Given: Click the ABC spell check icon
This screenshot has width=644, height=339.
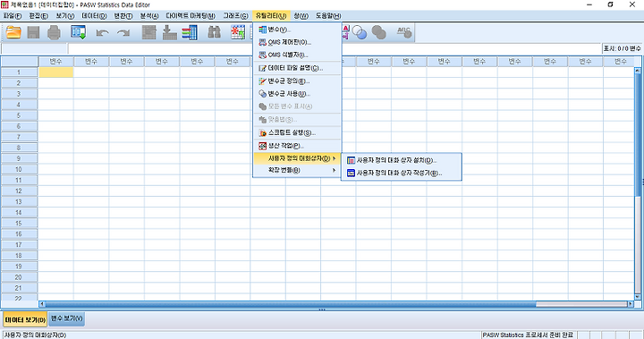Looking at the screenshot, I should [x=404, y=32].
